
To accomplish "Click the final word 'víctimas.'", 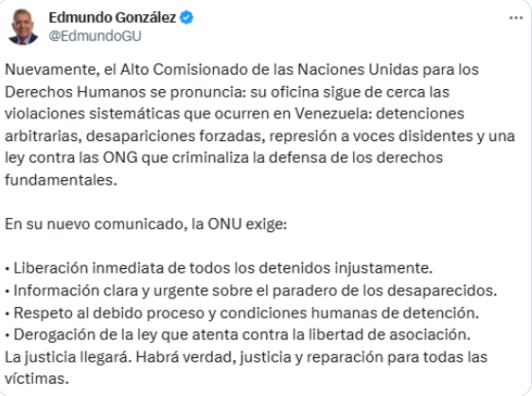I will coord(37,379).
